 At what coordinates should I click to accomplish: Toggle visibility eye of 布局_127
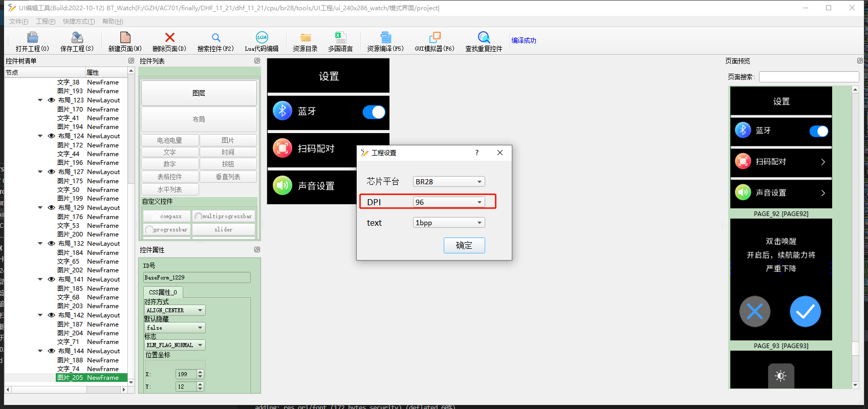tap(51, 172)
